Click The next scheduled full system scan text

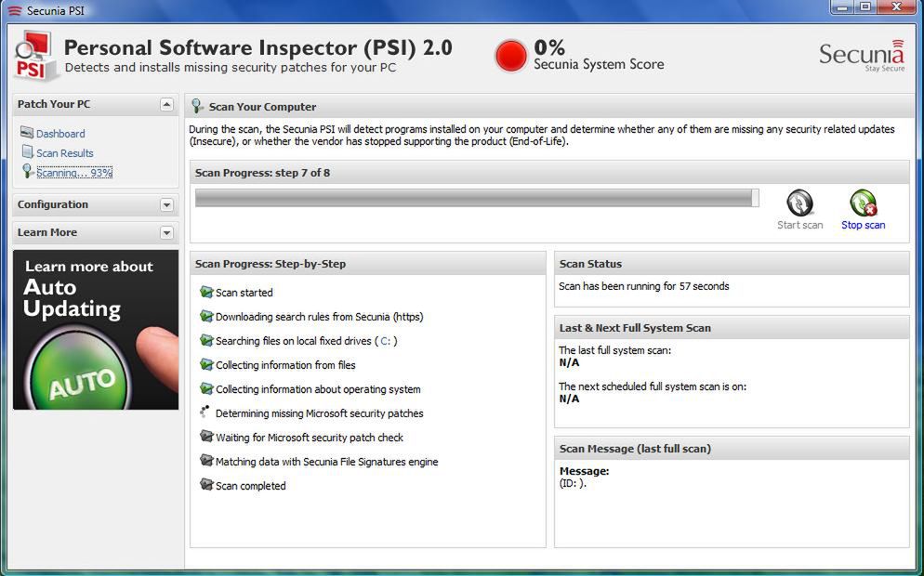653,387
